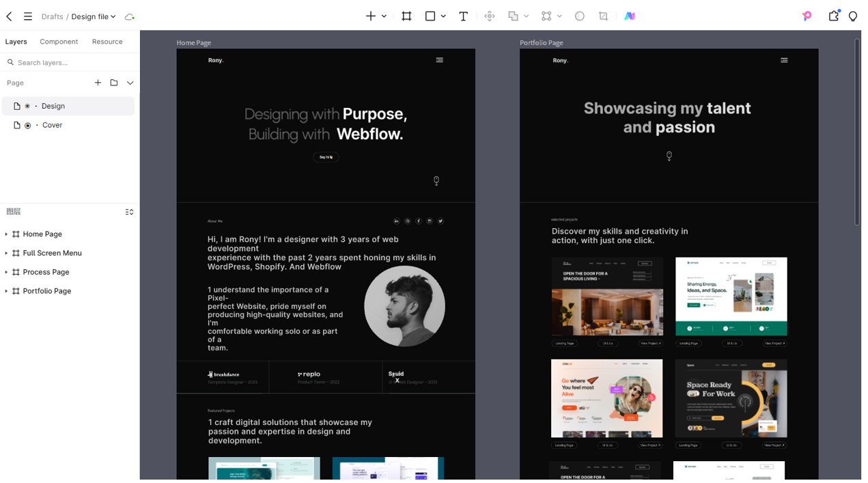This screenshot has width=868, height=483.
Task: Click the boolean operation icon
Action: point(513,16)
